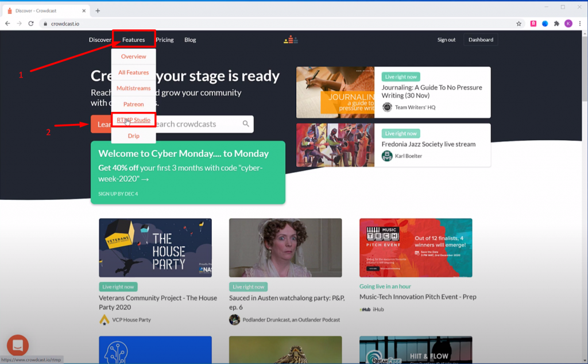Open Music-Tech Innovation Pitch Event title
The image size is (588, 364).
[x=418, y=297]
